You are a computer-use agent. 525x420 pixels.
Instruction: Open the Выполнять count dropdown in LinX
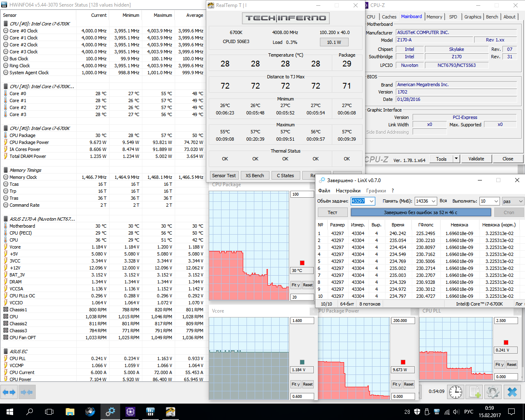[496, 201]
